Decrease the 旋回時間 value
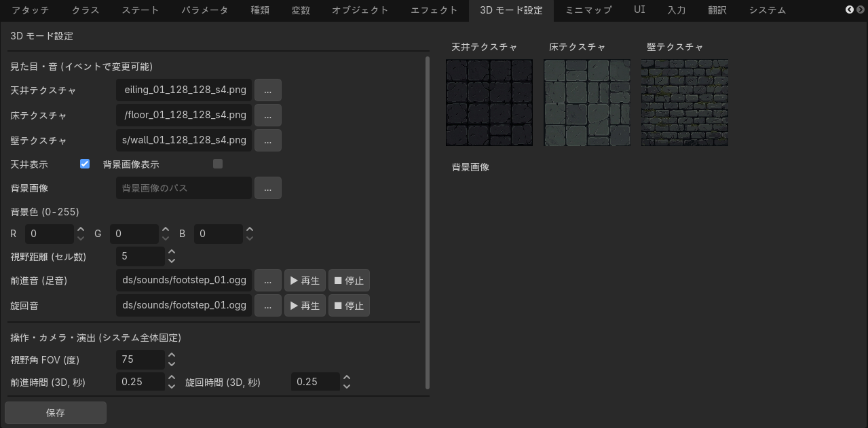 [347, 386]
